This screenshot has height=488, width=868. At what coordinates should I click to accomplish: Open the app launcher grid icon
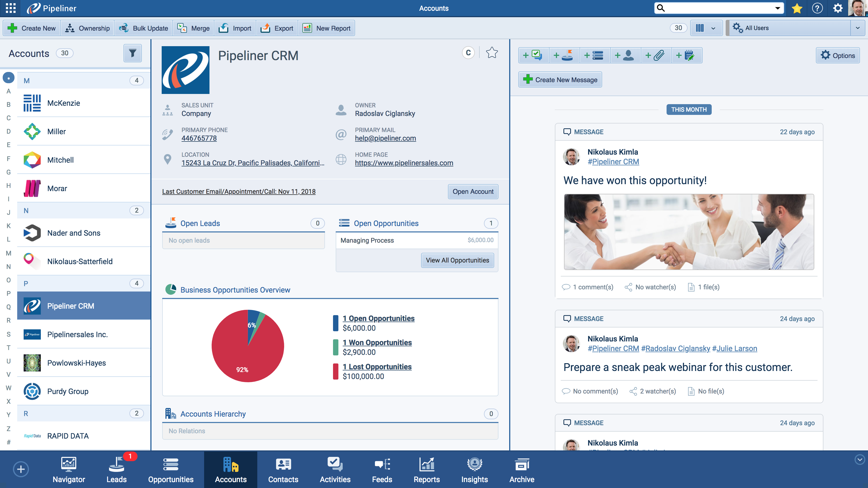[10, 8]
